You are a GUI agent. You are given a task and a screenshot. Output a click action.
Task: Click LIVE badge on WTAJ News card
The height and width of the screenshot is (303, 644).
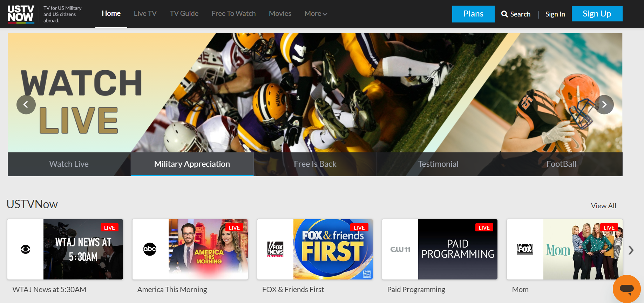pyautogui.click(x=109, y=228)
